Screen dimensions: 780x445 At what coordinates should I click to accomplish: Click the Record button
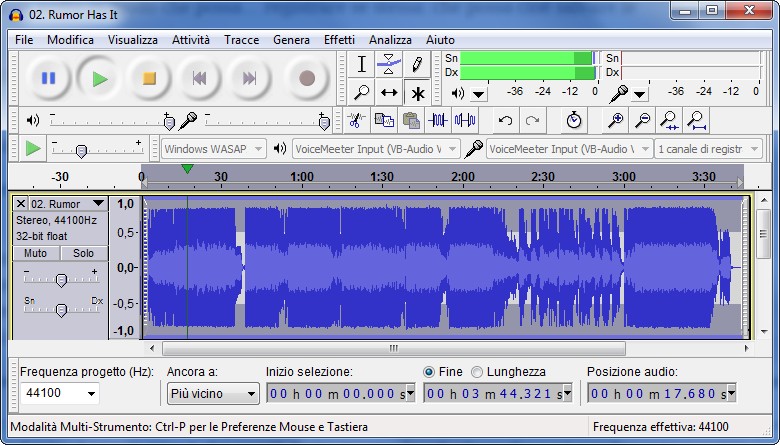click(x=307, y=78)
